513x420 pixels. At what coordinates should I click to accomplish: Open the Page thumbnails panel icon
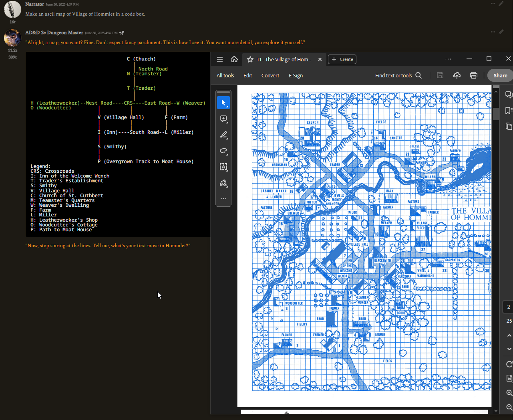(509, 126)
